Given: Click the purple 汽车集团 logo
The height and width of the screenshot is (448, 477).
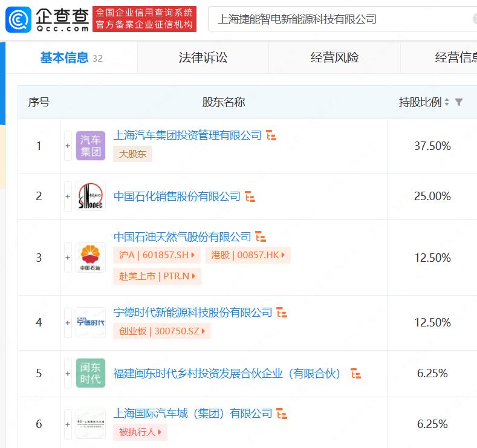Looking at the screenshot, I should point(91,146).
